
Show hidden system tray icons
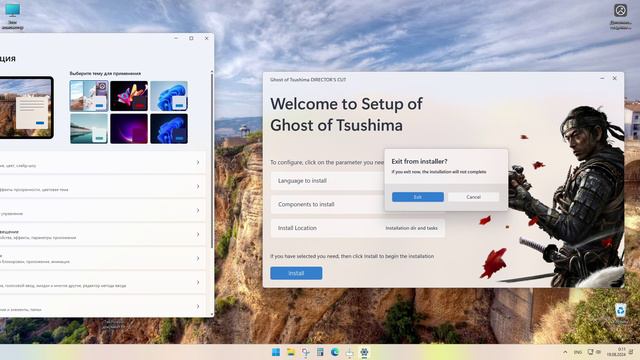click(565, 352)
